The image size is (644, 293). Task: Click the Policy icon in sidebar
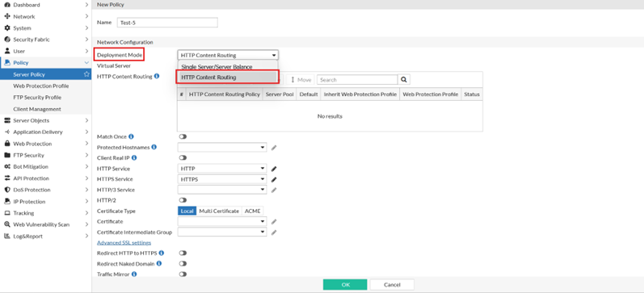click(6, 62)
